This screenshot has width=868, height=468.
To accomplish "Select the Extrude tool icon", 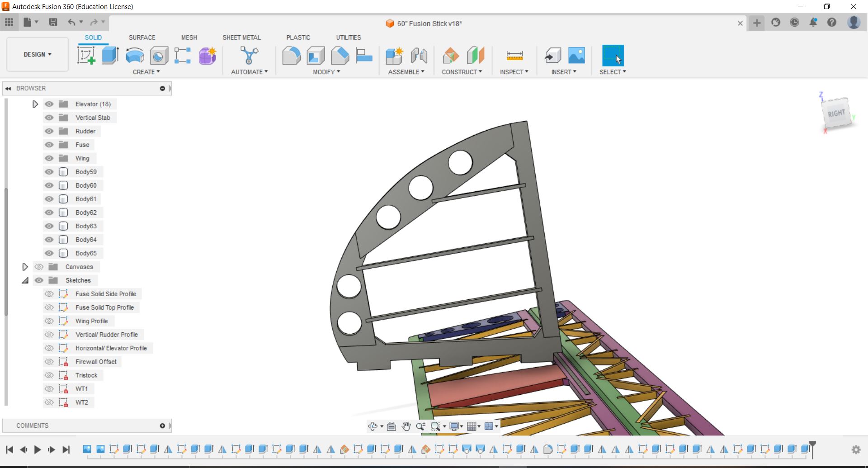I will (x=110, y=56).
